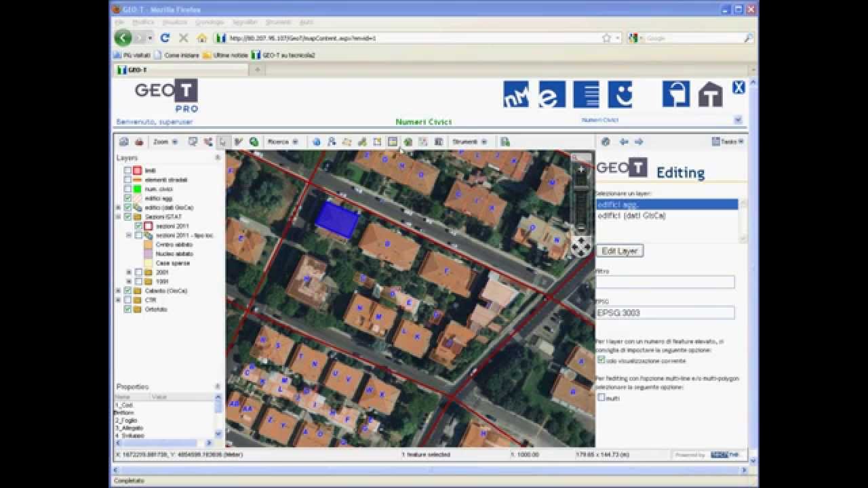The height and width of the screenshot is (488, 868).
Task: Toggle the 'elementi stradali' layer checkbox
Action: tap(127, 180)
